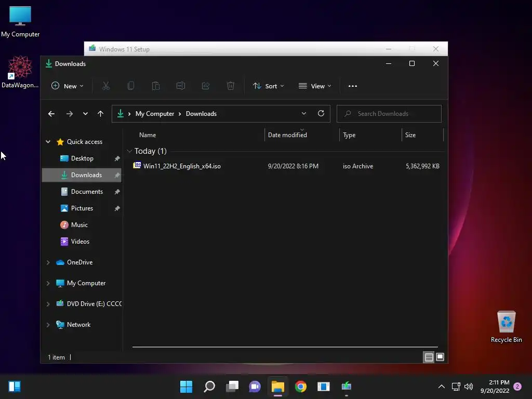This screenshot has height=399, width=532.
Task: Click the Share icon in toolbar
Action: pos(206,86)
